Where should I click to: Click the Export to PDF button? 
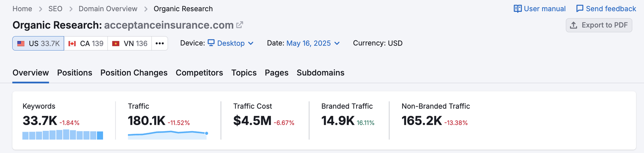pyautogui.click(x=599, y=25)
